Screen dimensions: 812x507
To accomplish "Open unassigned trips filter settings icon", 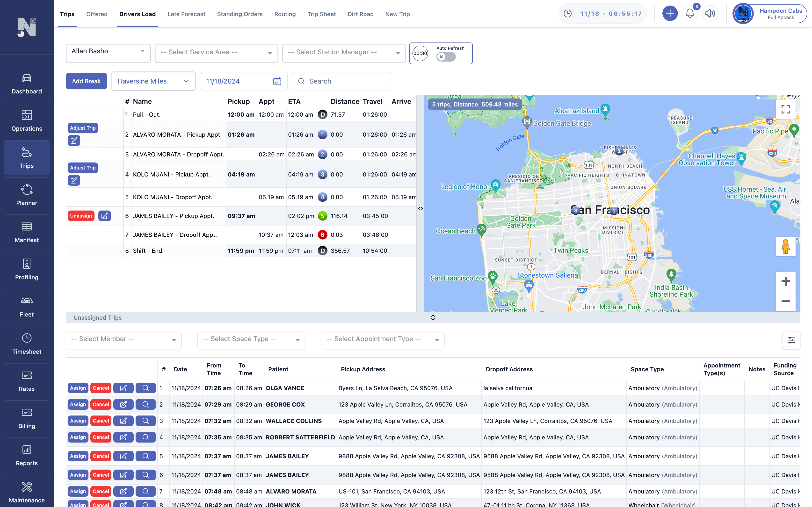I will 791,340.
